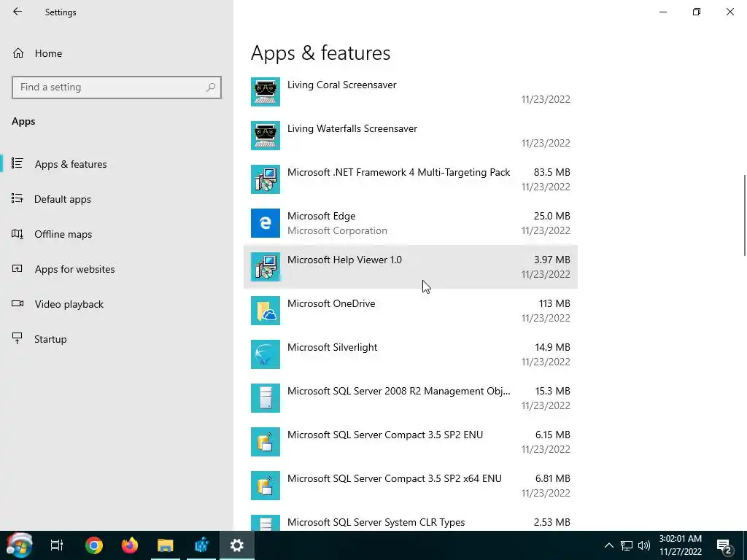This screenshot has height=560, width=747.
Task: Open the notification center icon
Action: (x=724, y=545)
